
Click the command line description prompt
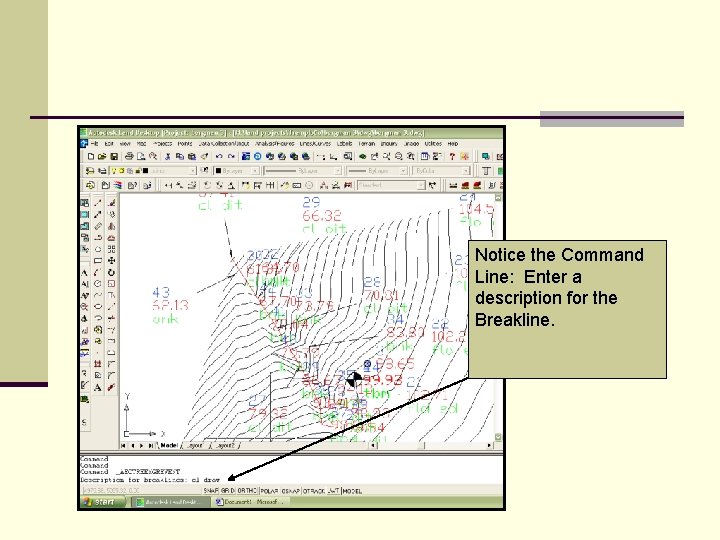click(x=150, y=480)
